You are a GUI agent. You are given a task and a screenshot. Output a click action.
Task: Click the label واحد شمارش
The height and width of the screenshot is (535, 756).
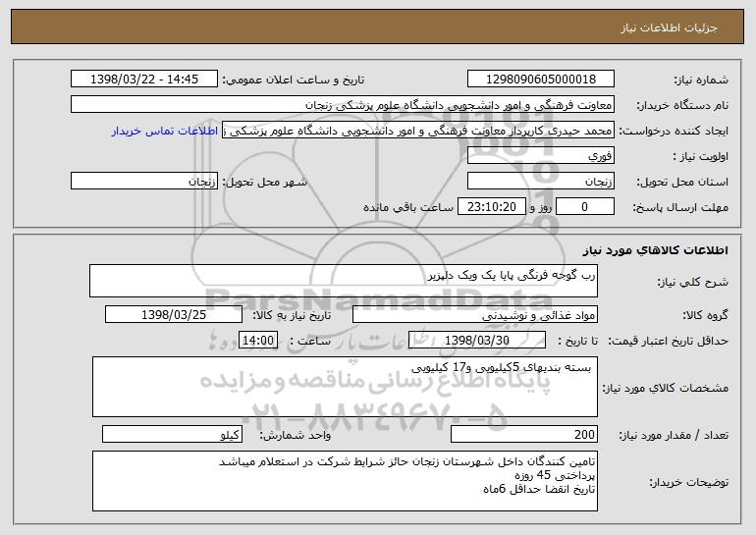pos(296,435)
